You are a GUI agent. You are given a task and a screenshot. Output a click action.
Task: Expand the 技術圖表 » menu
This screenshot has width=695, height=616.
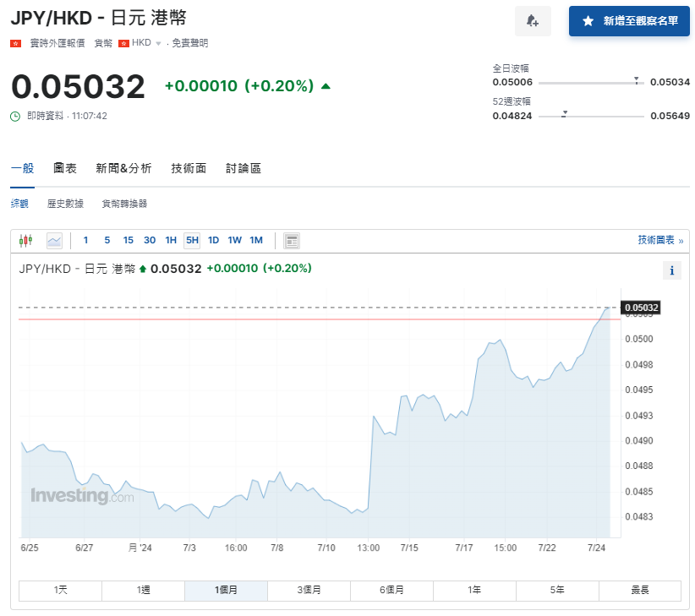click(x=661, y=240)
